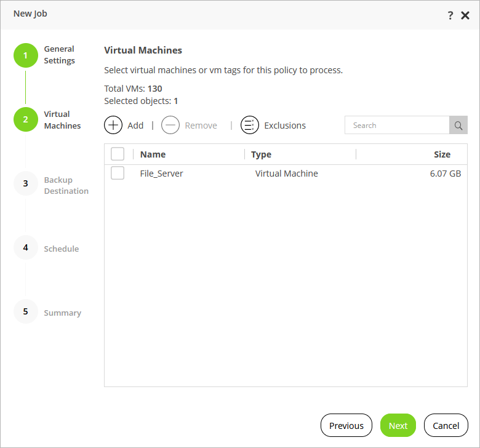This screenshot has height=448, width=480.
Task: Click the Add plus icon
Action: click(113, 125)
